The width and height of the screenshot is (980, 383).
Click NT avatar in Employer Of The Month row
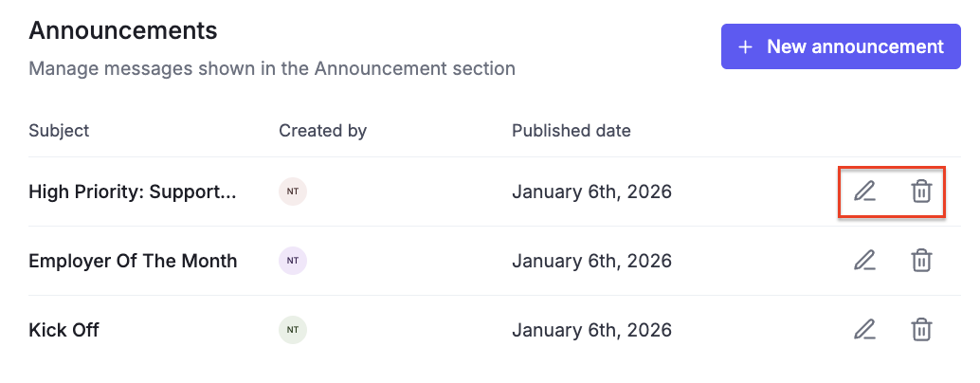pyautogui.click(x=293, y=261)
